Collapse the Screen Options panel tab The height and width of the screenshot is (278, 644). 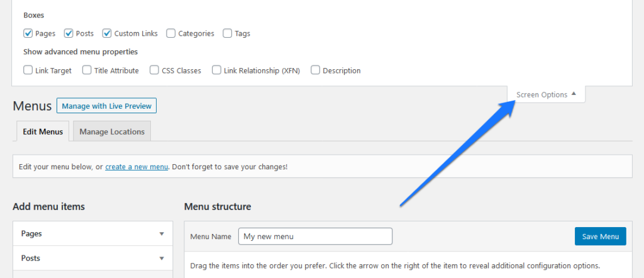(546, 95)
